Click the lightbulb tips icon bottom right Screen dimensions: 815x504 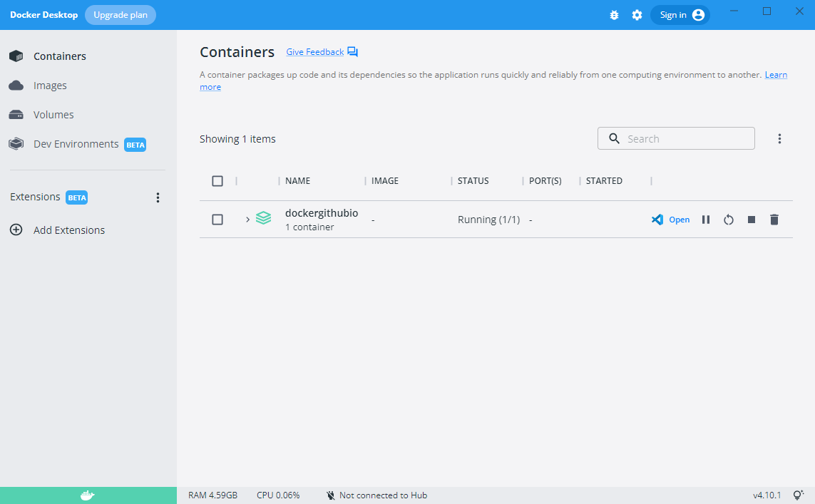(x=799, y=495)
